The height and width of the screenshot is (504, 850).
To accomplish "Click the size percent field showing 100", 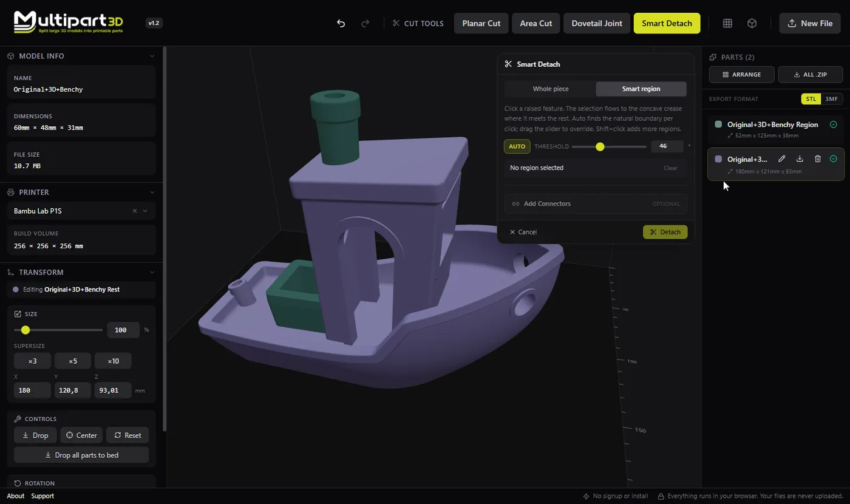I will pyautogui.click(x=123, y=330).
